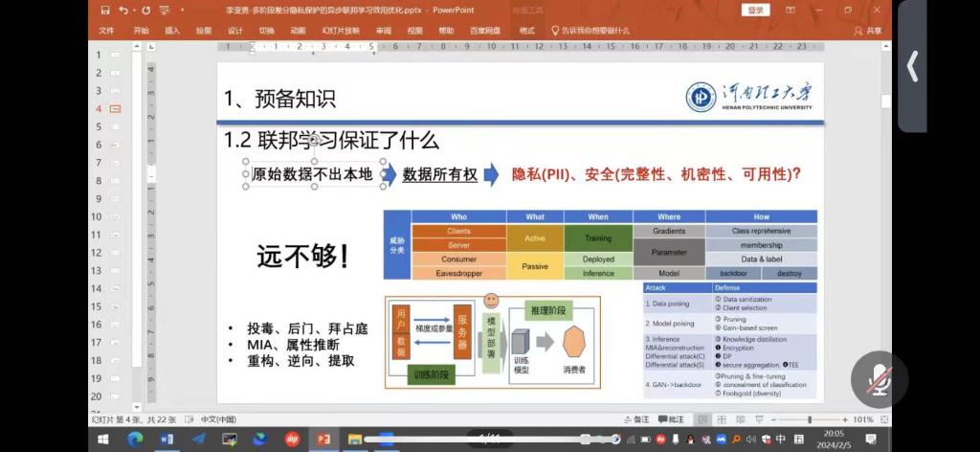980x452 pixels.
Task: Open the 幻灯片放映 ribbon tab
Action: coord(341,31)
